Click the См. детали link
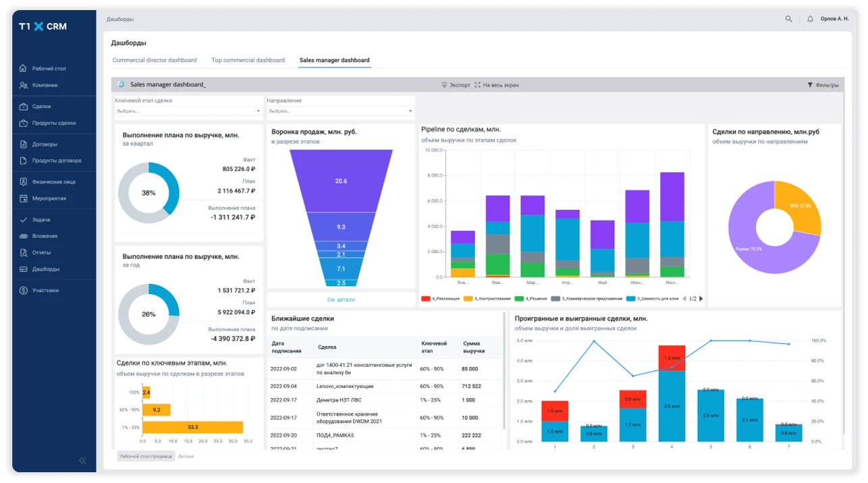 pos(341,300)
